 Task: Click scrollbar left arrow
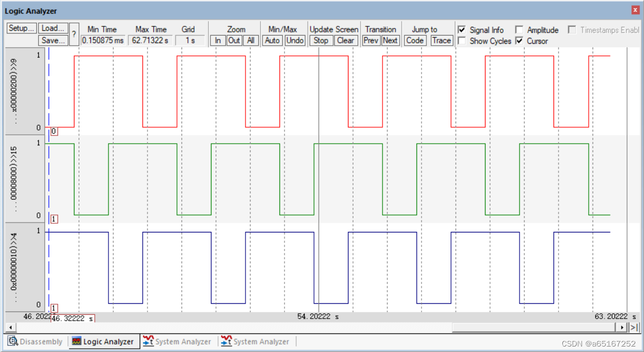coord(10,327)
